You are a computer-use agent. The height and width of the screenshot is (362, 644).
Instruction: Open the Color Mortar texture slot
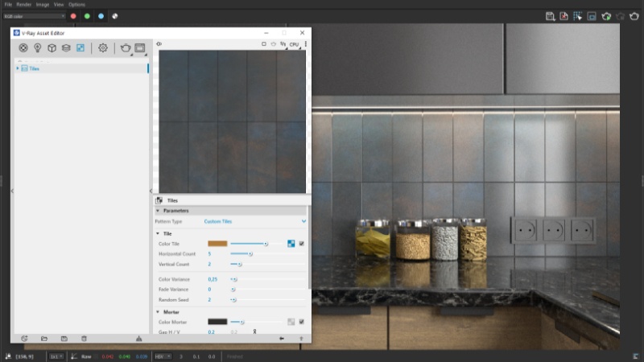tap(291, 323)
